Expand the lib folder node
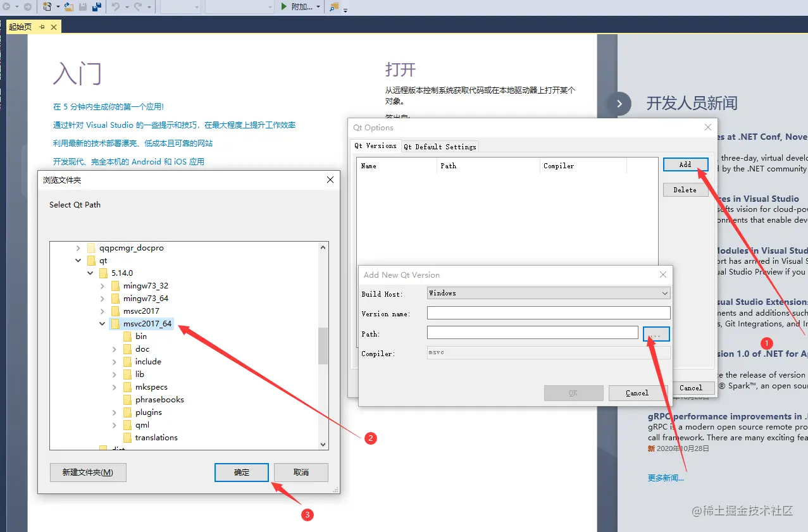The image size is (808, 532). click(115, 374)
